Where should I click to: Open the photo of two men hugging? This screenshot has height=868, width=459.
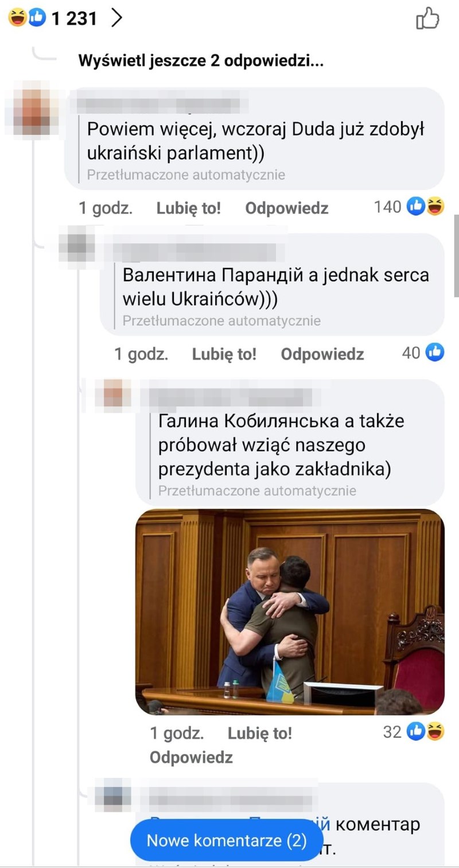point(290,611)
